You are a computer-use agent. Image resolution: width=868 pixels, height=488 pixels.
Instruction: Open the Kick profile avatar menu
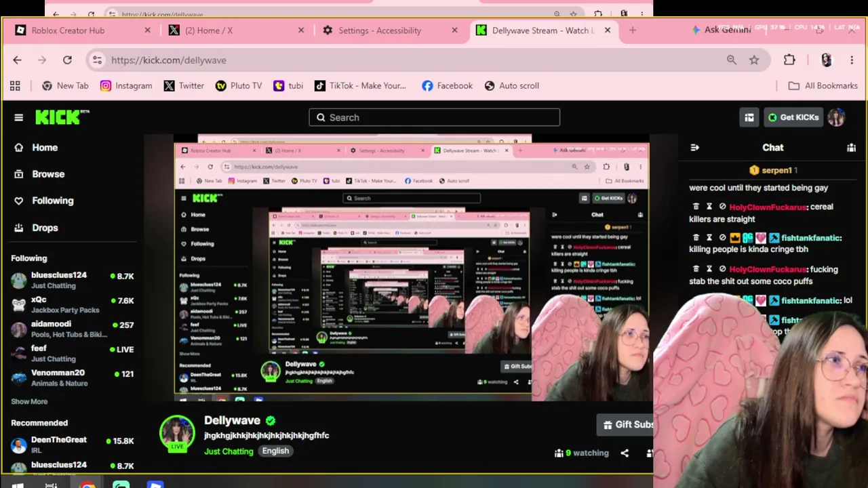tap(836, 117)
